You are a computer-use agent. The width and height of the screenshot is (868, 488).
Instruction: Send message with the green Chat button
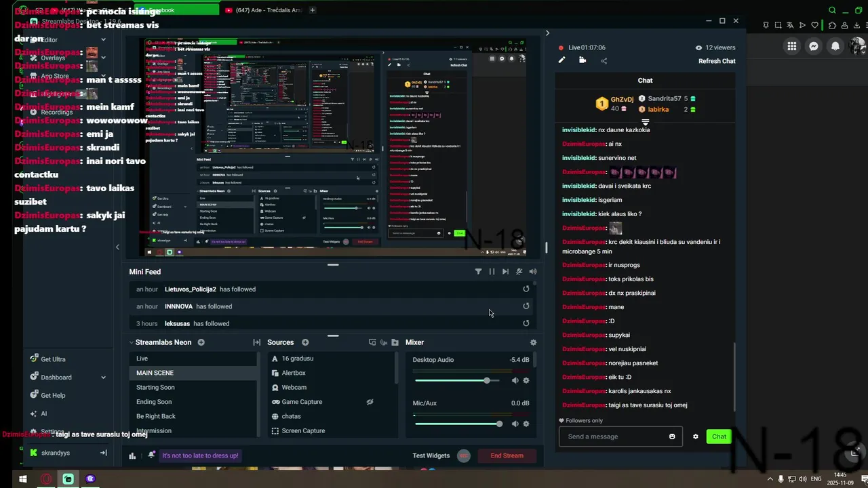(719, 436)
